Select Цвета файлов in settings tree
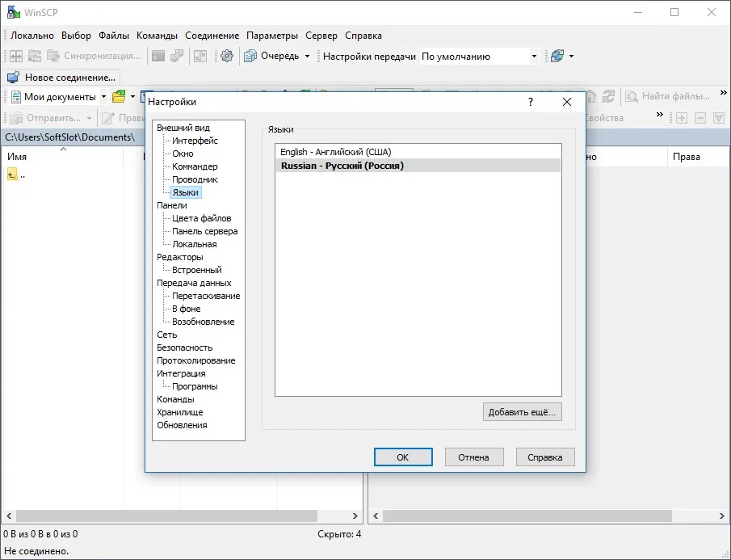This screenshot has width=731, height=560. tap(201, 218)
